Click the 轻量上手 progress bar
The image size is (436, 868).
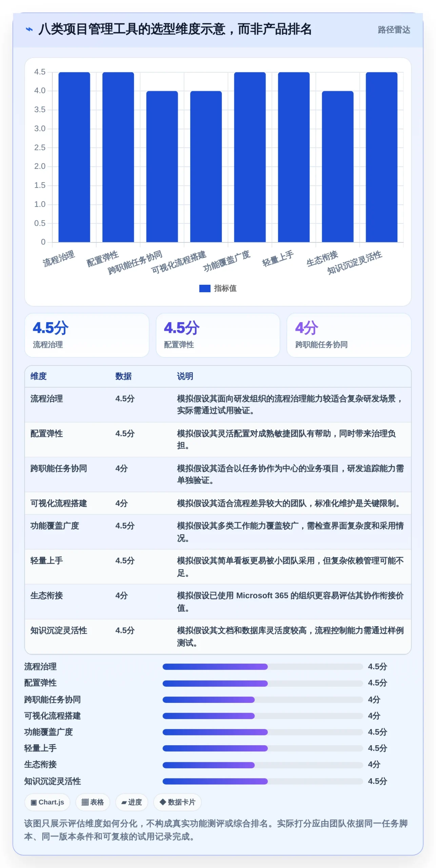pyautogui.click(x=262, y=748)
